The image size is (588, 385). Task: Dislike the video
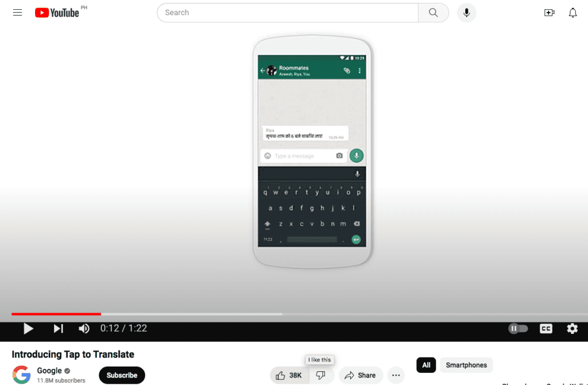[321, 375]
